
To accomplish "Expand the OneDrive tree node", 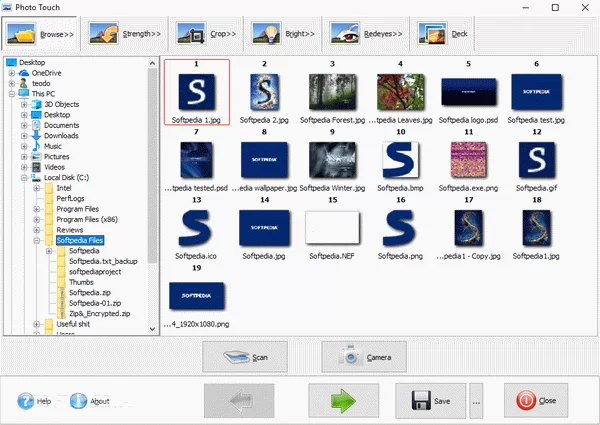I will coord(12,73).
